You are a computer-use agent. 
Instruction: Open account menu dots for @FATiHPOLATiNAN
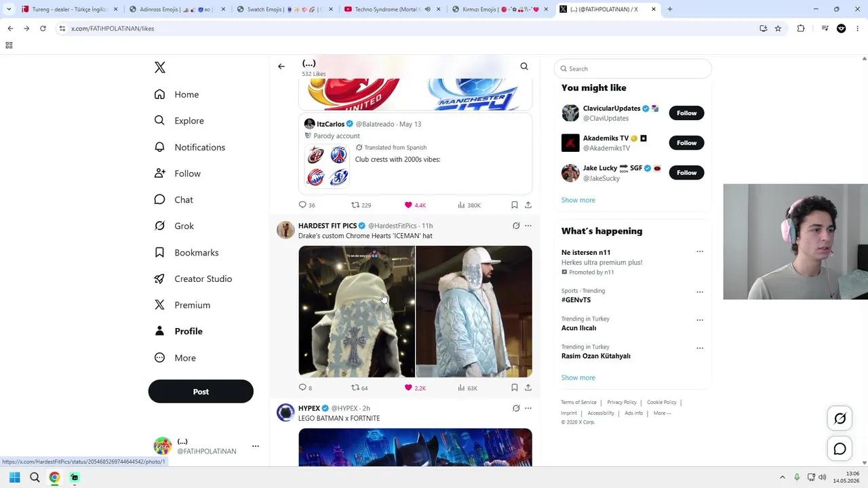pyautogui.click(x=256, y=446)
